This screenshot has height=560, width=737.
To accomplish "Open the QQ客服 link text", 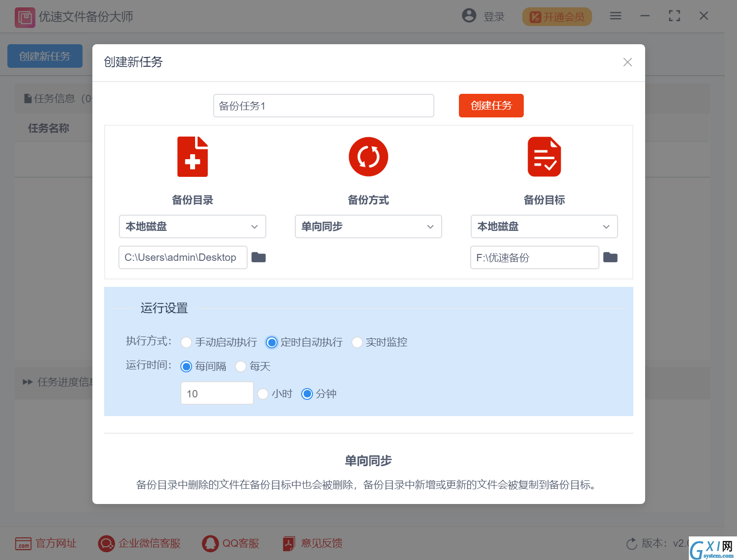I will (241, 543).
